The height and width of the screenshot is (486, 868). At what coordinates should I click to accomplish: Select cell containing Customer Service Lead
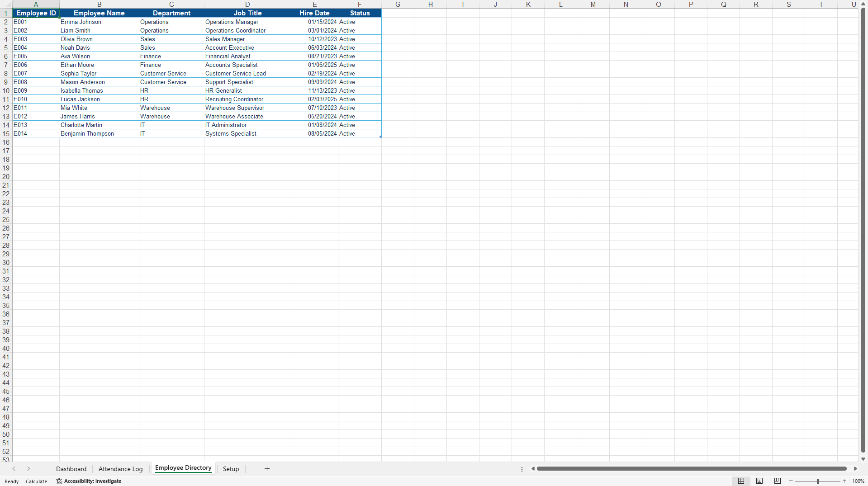(x=247, y=73)
